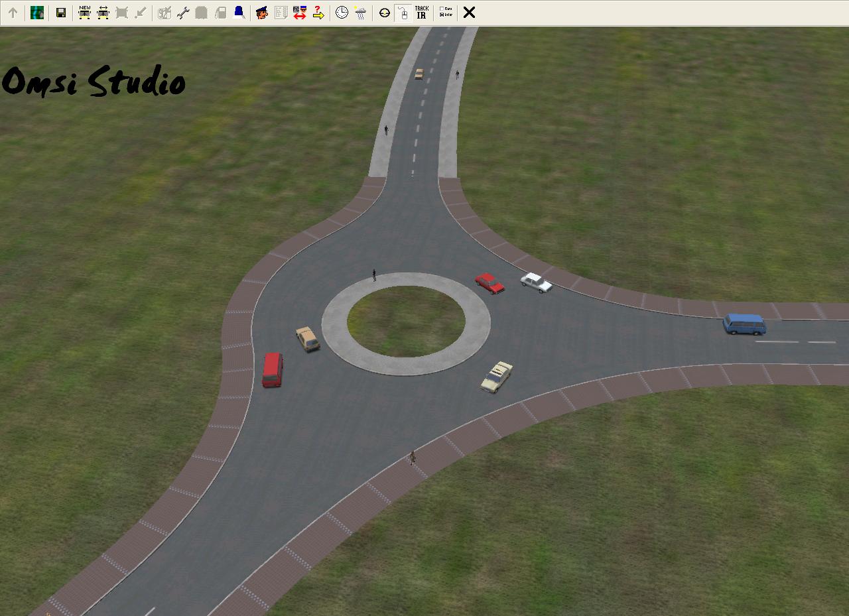Save with the floppy disk icon
The image size is (849, 616).
pyautogui.click(x=61, y=13)
